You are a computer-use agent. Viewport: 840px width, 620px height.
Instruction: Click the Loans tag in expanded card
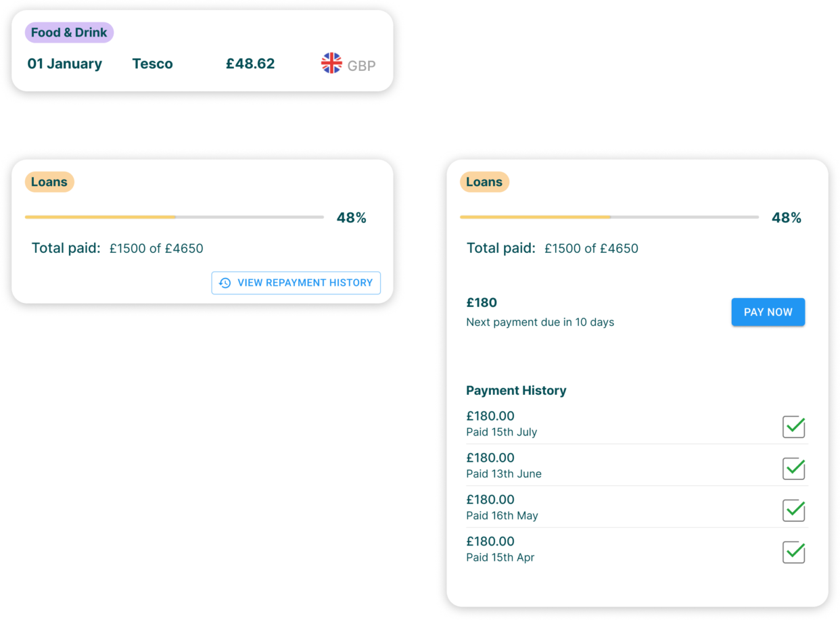pyautogui.click(x=484, y=182)
